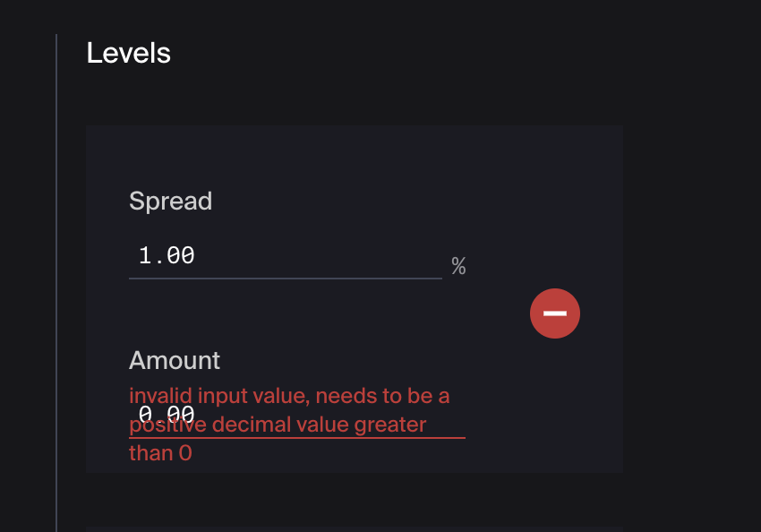Click the underline beneath the Spread value
The image size is (761, 532).
pyautogui.click(x=285, y=279)
